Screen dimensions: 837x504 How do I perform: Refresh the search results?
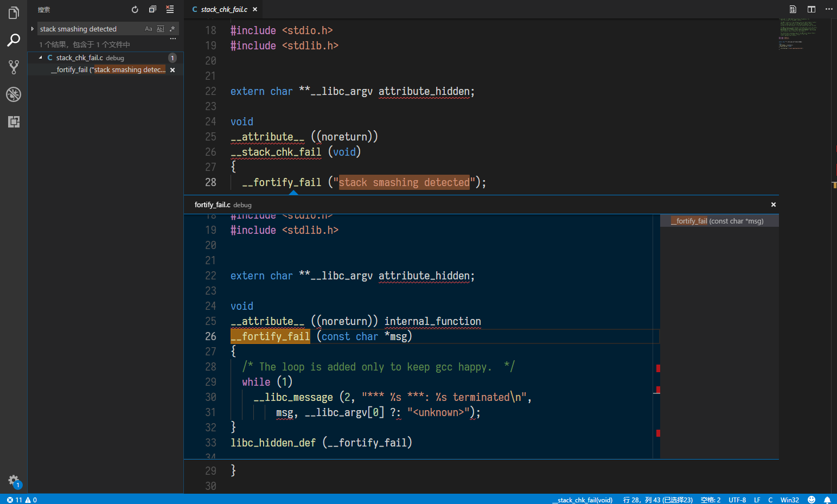(x=135, y=9)
